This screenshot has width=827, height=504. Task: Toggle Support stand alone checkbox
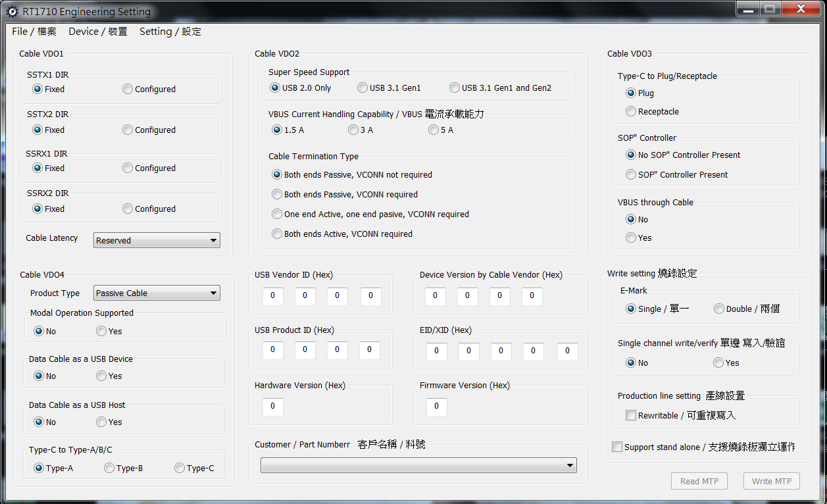pyautogui.click(x=617, y=447)
